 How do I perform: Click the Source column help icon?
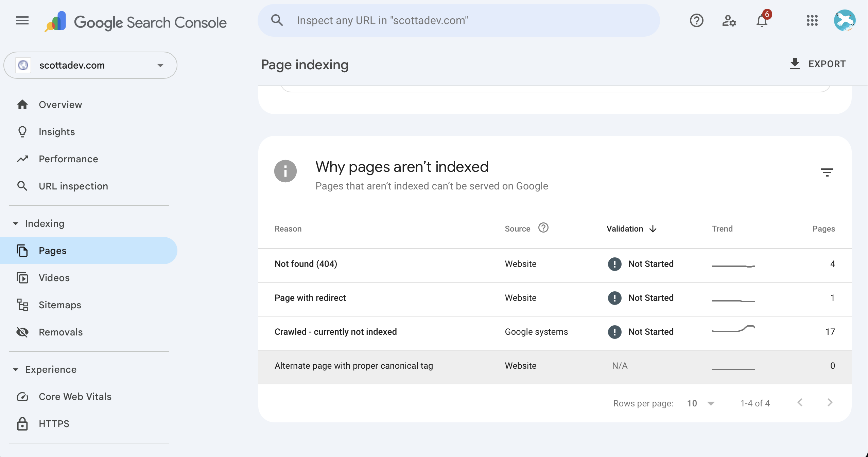click(543, 228)
